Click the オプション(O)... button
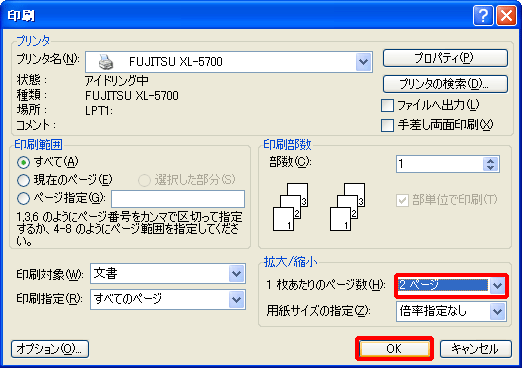The image size is (522, 368). (x=50, y=349)
